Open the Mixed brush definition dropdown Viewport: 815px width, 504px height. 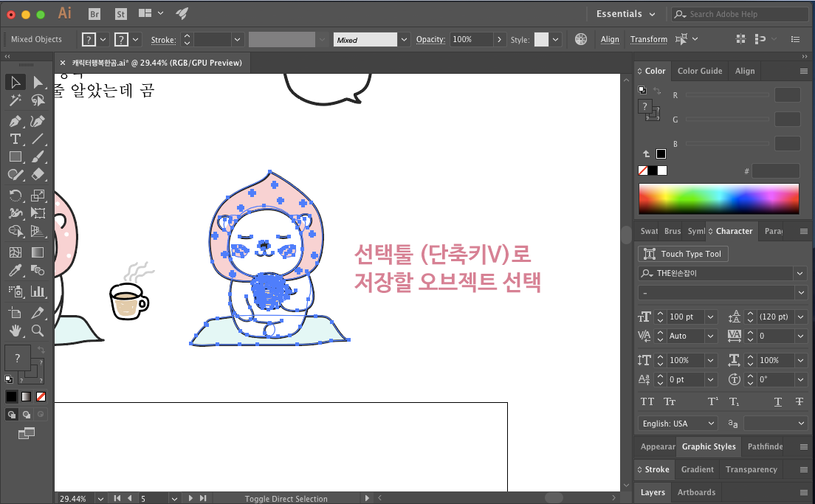[404, 40]
